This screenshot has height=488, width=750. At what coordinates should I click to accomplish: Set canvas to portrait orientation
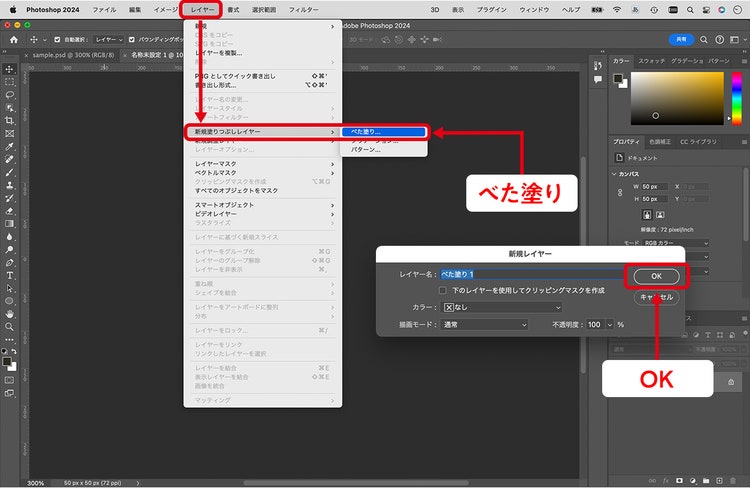pos(647,215)
